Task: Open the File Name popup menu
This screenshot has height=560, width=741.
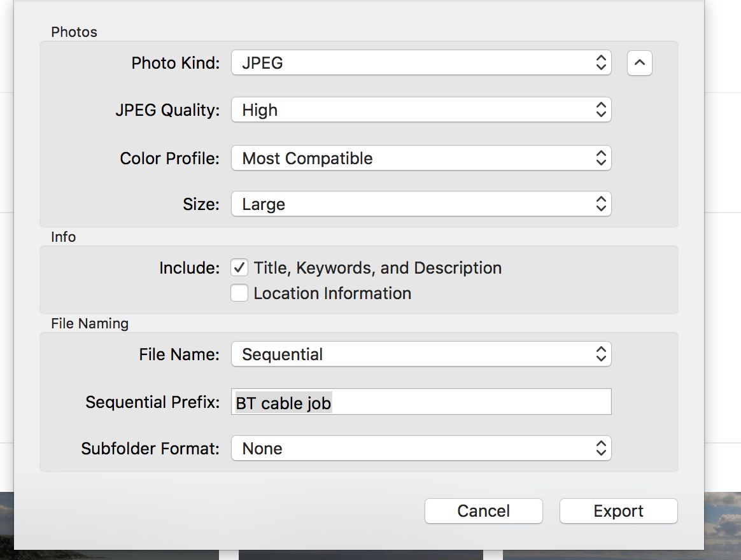Action: (420, 354)
